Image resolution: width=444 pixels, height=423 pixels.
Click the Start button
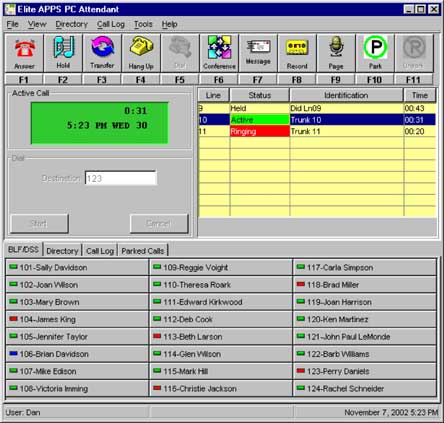[39, 223]
